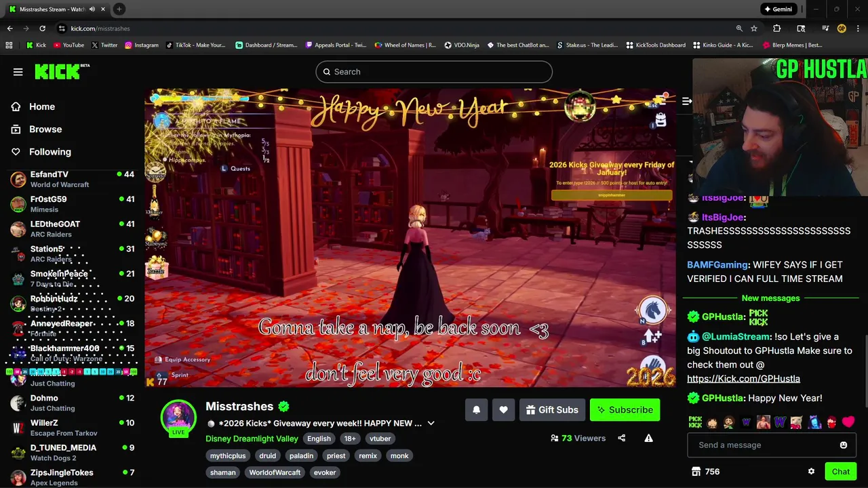This screenshot has width=868, height=488.
Task: Send message with Chat button
Action: (x=841, y=472)
